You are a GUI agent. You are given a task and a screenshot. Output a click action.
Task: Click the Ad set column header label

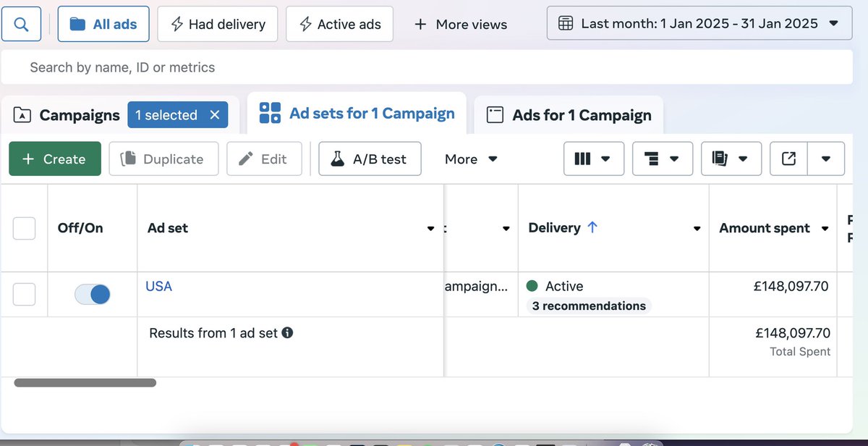[x=168, y=228]
